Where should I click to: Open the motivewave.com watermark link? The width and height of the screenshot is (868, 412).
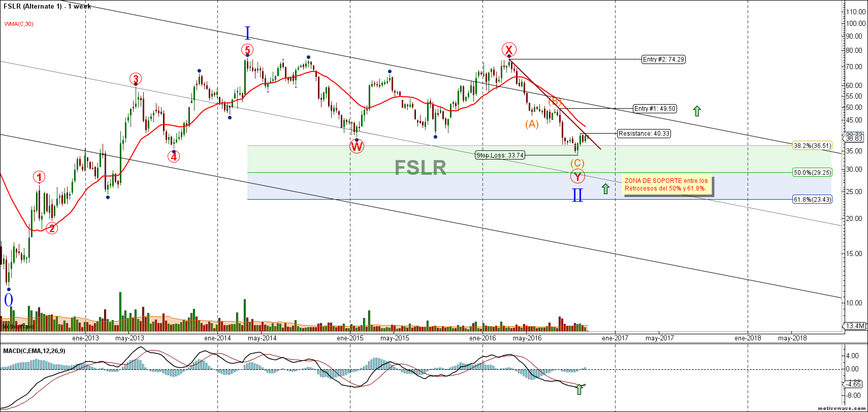(x=840, y=408)
